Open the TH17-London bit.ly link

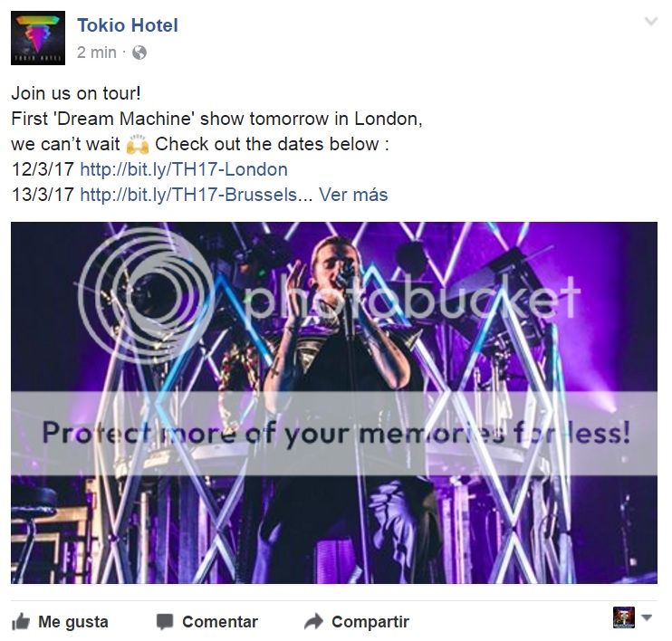click(x=184, y=169)
